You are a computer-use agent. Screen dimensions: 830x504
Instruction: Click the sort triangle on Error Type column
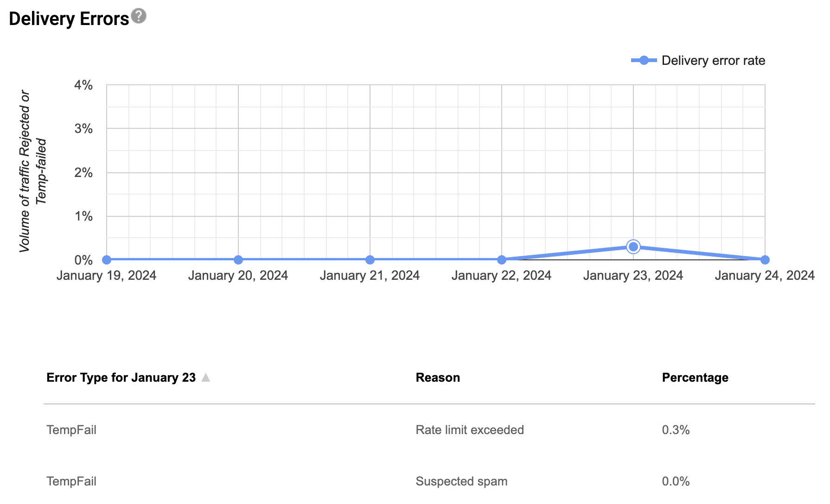(x=206, y=378)
